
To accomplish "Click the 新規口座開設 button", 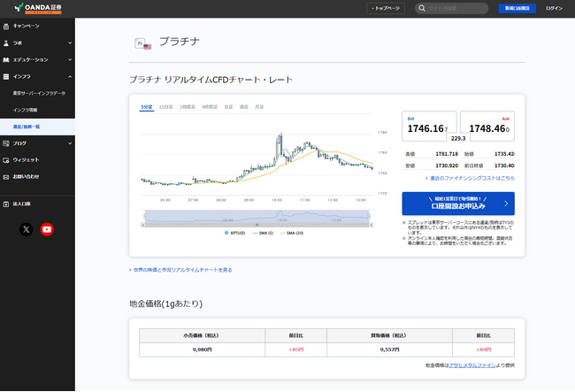I will [x=517, y=8].
